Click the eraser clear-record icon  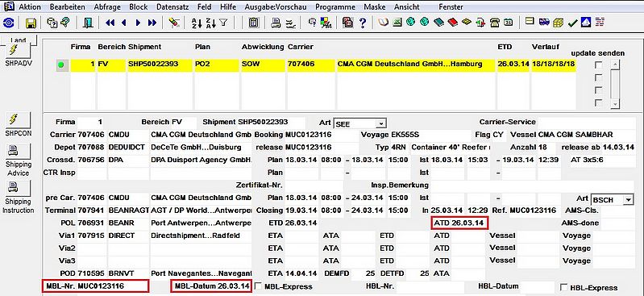coord(174,23)
